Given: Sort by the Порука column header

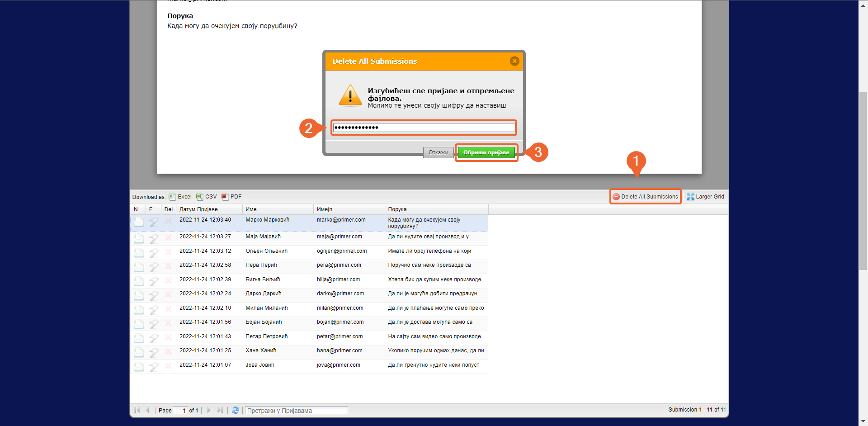Looking at the screenshot, I should coord(437,209).
